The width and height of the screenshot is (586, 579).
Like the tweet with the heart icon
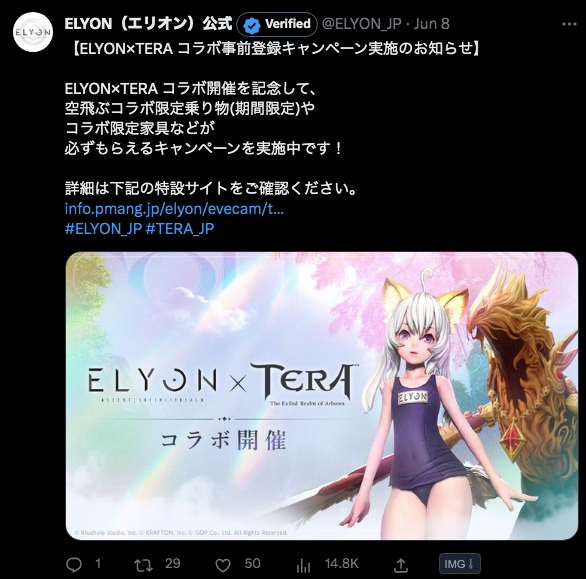coord(223,565)
